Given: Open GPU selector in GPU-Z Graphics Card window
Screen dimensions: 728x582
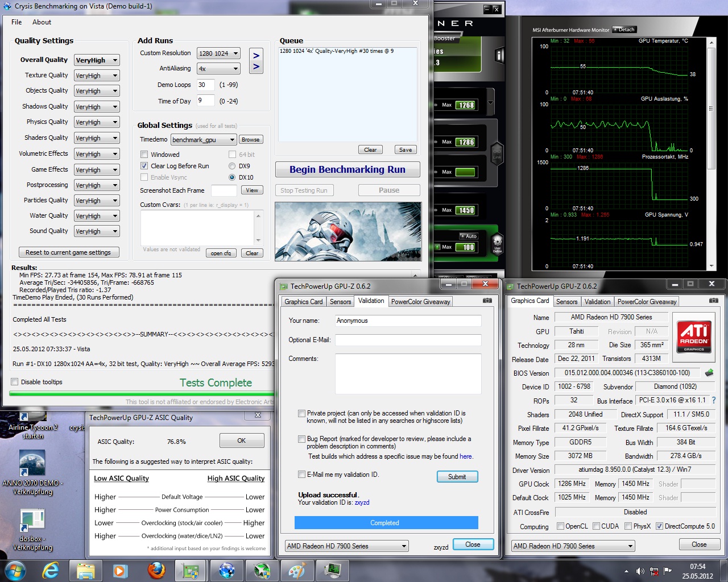Looking at the screenshot, I should click(x=573, y=546).
